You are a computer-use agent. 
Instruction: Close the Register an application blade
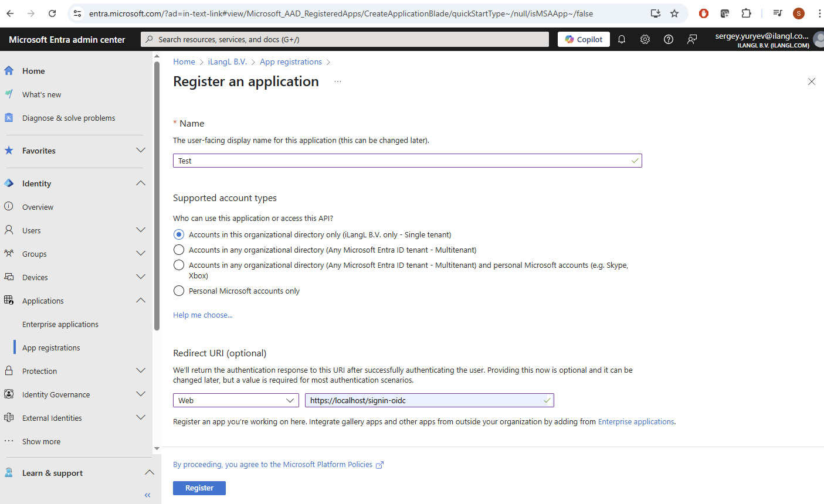click(x=812, y=81)
